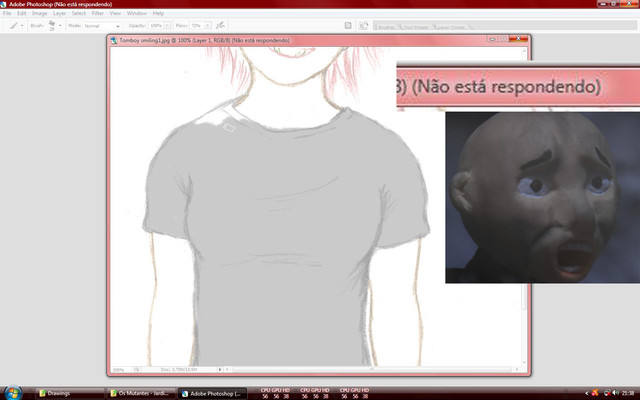Switch to the Tool Presets tab
Image resolution: width=640 pixels, height=400 pixels.
pos(416,27)
